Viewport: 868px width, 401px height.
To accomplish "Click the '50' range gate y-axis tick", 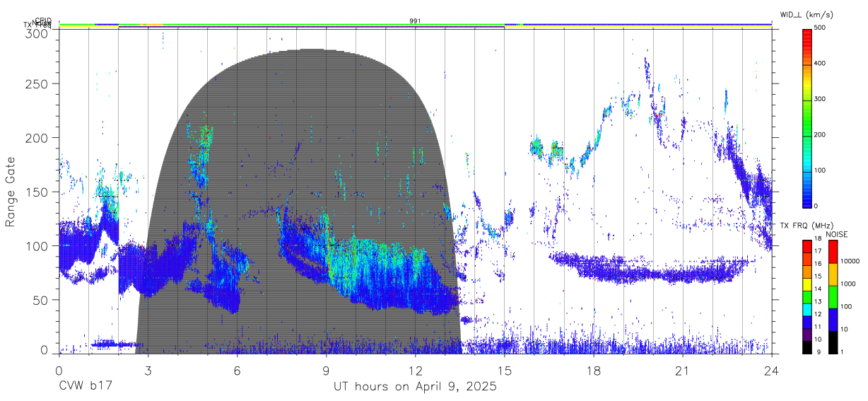I will (41, 300).
